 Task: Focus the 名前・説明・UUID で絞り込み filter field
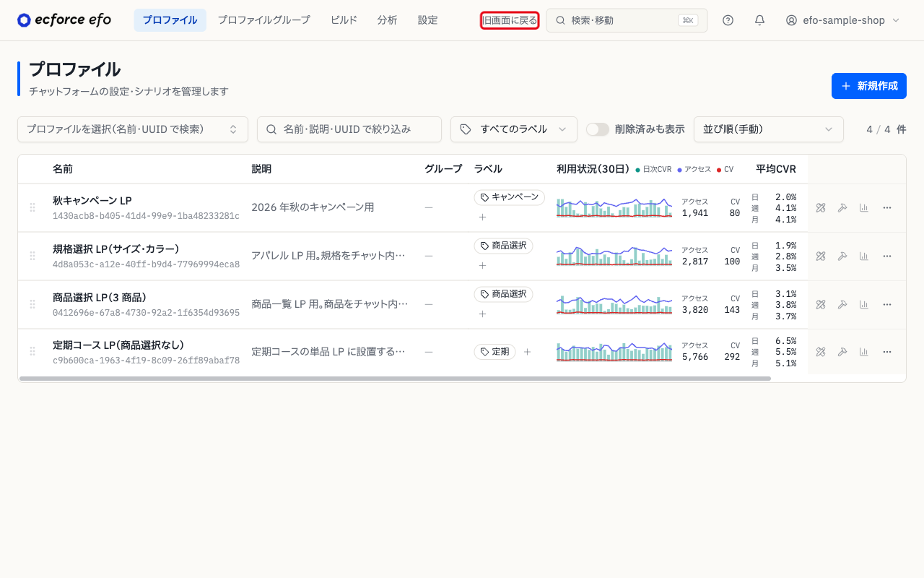coord(349,129)
